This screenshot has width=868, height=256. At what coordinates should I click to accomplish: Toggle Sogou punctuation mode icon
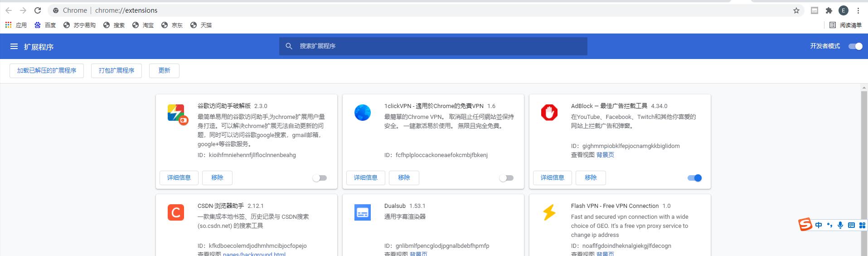(829, 225)
